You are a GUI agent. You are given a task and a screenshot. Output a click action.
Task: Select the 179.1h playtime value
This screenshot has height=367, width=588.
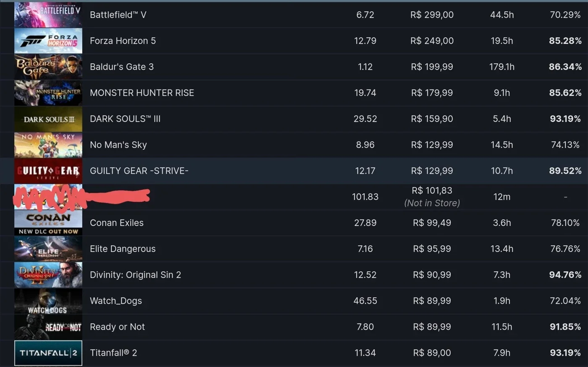tap(502, 67)
